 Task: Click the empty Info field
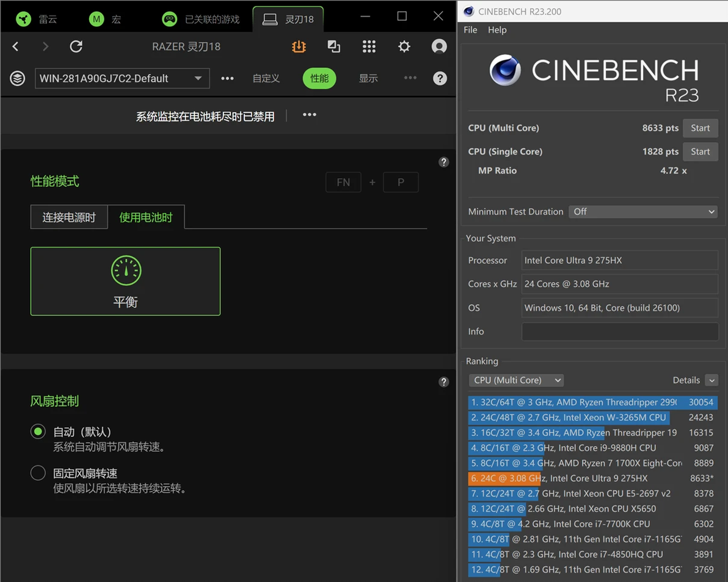(x=620, y=332)
